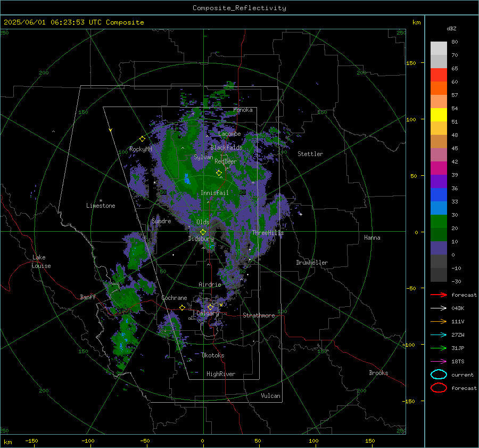Click the Olds label
The image size is (479, 448).
(203, 222)
